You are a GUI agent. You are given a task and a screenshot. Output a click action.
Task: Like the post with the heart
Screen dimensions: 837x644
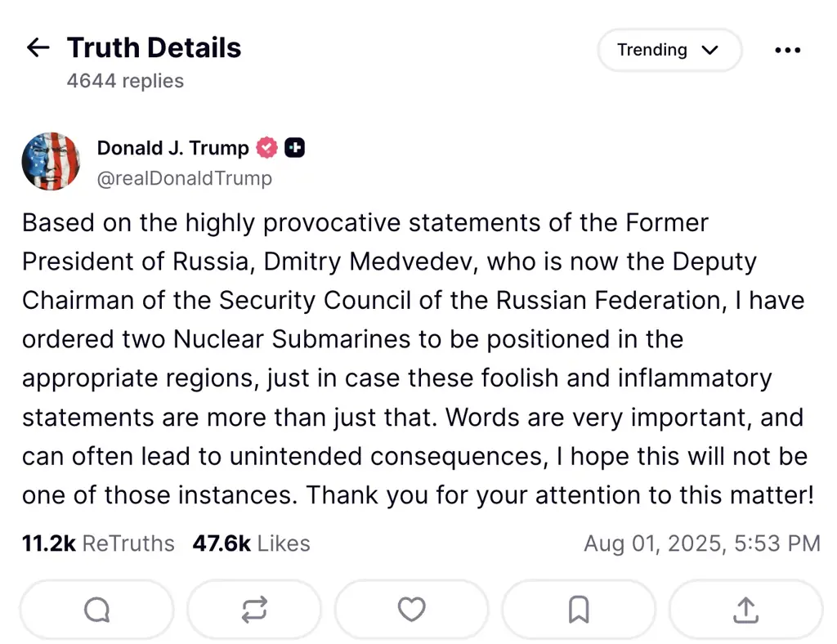[x=411, y=610]
